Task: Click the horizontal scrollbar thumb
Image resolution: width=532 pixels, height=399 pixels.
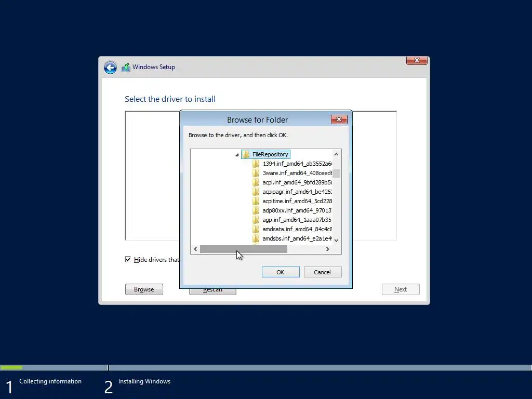Action: point(244,249)
